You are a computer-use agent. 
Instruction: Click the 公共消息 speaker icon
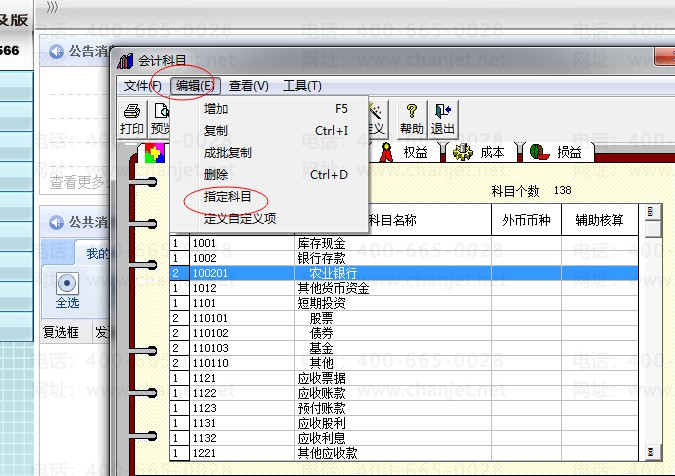point(56,222)
